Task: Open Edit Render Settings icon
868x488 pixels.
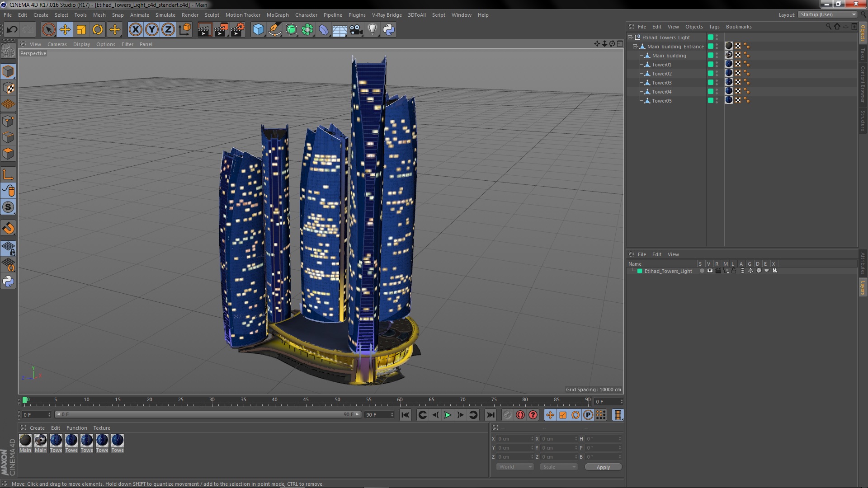Action: coord(238,30)
